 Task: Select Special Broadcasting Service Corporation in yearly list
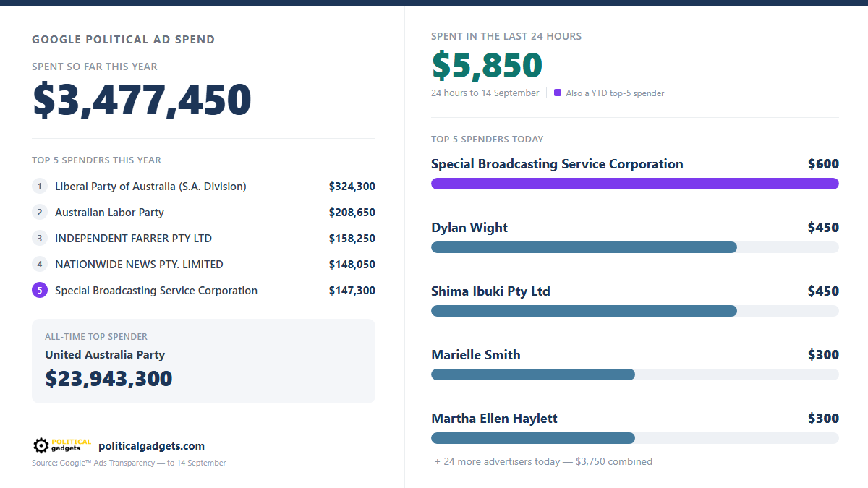pos(156,291)
